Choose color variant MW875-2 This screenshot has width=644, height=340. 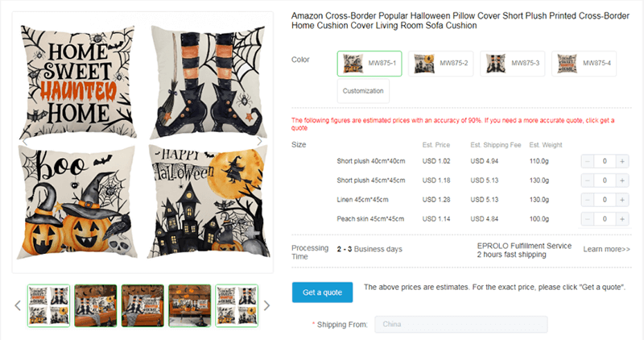(440, 64)
